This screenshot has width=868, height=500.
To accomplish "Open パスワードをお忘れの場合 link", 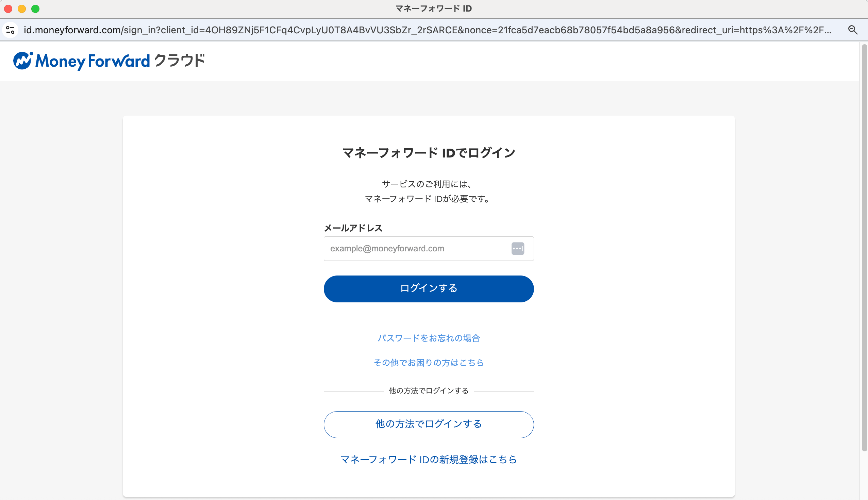I will tap(429, 338).
